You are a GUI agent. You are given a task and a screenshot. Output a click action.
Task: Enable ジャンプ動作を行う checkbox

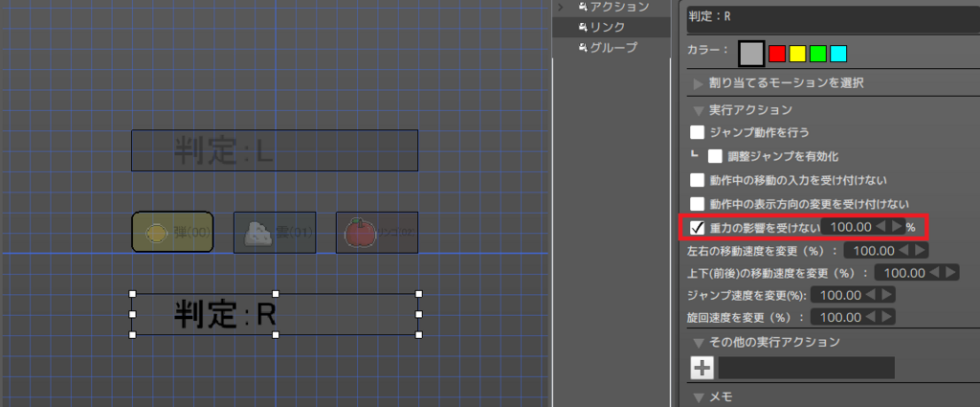[698, 132]
